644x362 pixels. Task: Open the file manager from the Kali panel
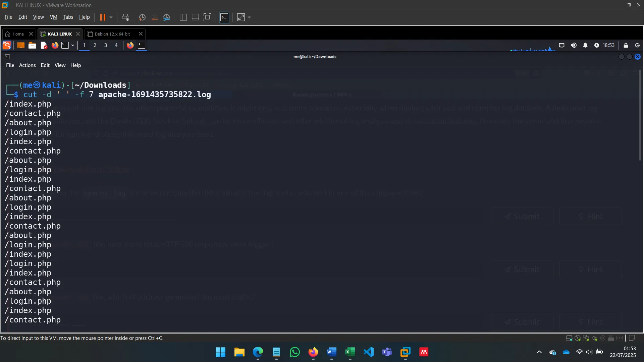32,45
